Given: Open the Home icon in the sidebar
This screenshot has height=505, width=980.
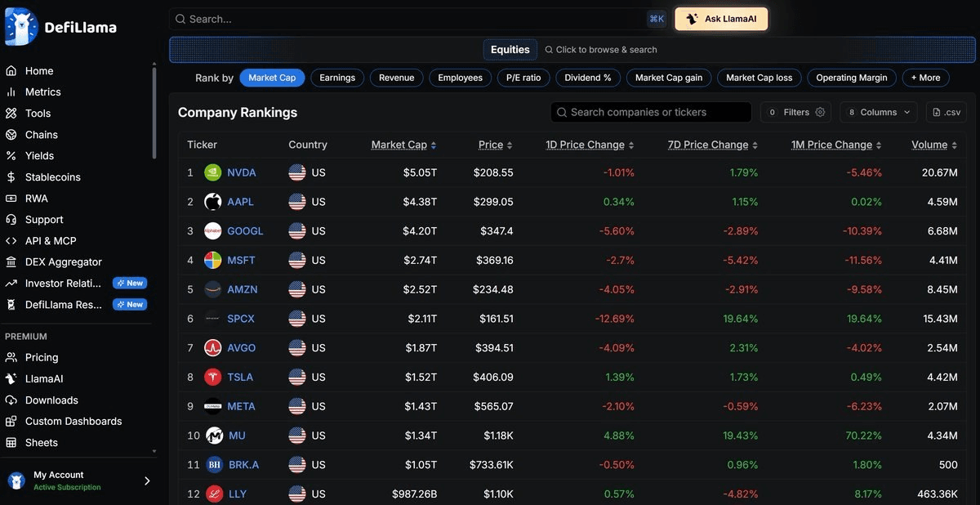Looking at the screenshot, I should click(11, 71).
